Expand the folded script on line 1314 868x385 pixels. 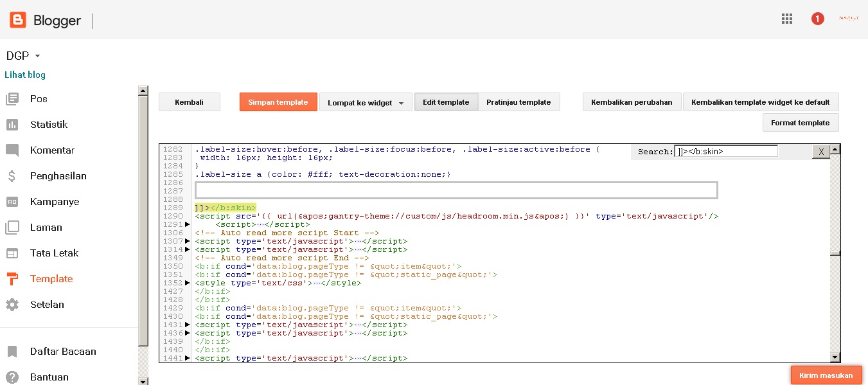point(188,250)
